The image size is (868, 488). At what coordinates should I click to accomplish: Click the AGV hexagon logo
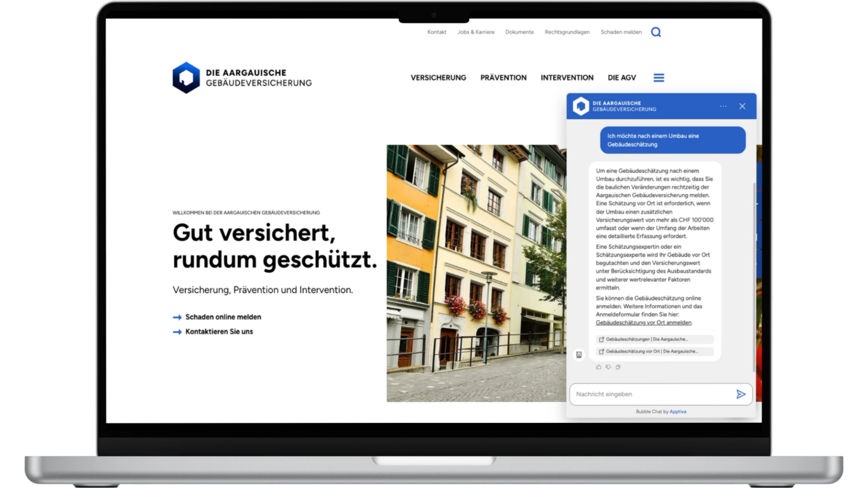(x=186, y=78)
